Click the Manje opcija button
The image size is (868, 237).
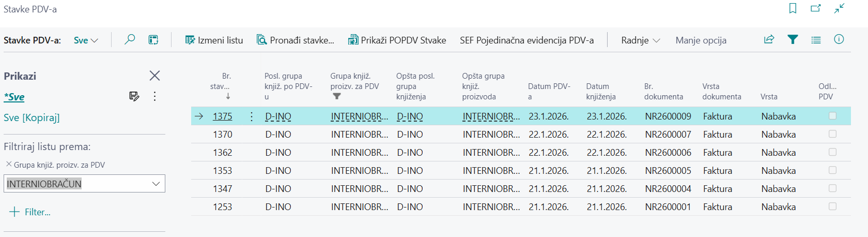701,40
